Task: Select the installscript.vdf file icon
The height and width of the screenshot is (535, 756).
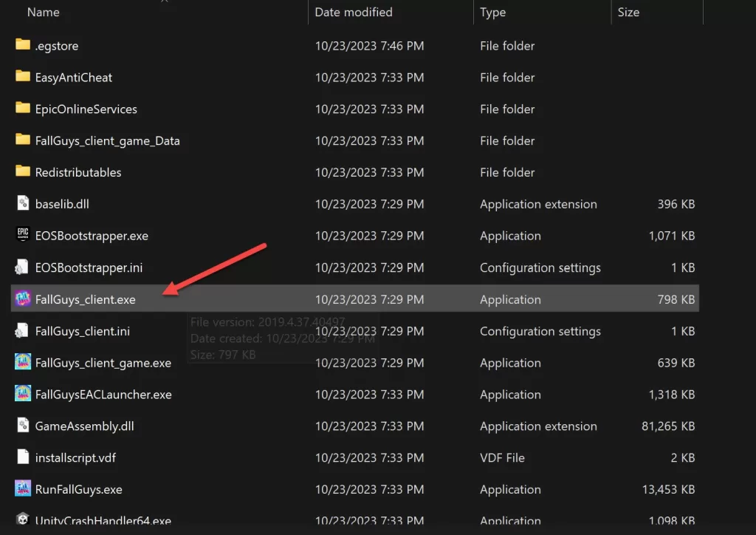Action: click(23, 457)
